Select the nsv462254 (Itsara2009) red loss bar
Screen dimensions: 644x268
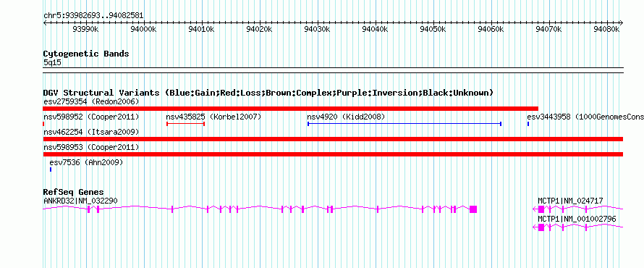click(x=333, y=139)
